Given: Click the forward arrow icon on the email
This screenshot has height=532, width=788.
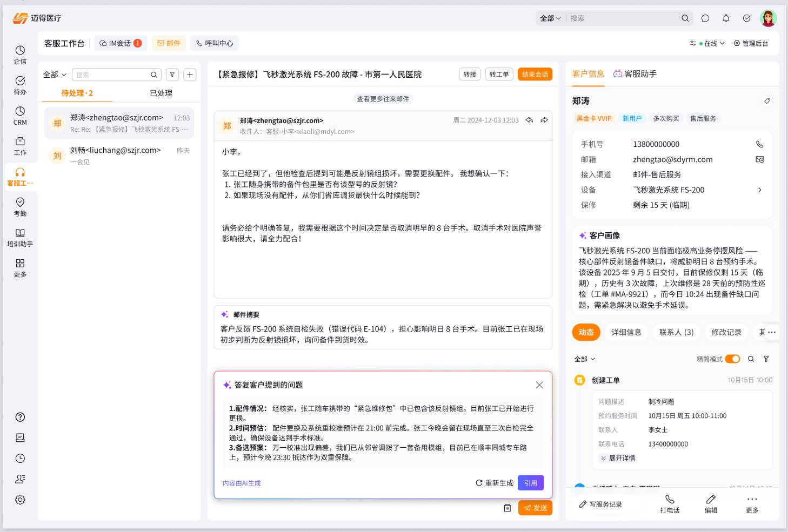Looking at the screenshot, I should [544, 120].
